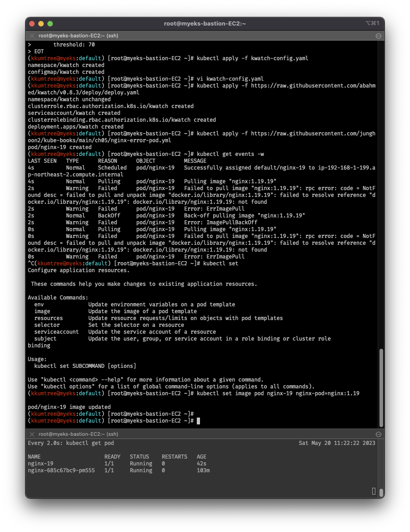Click 'Configure application resources.' line
Image resolution: width=410 pixels, height=532 pixels.
click(79, 270)
